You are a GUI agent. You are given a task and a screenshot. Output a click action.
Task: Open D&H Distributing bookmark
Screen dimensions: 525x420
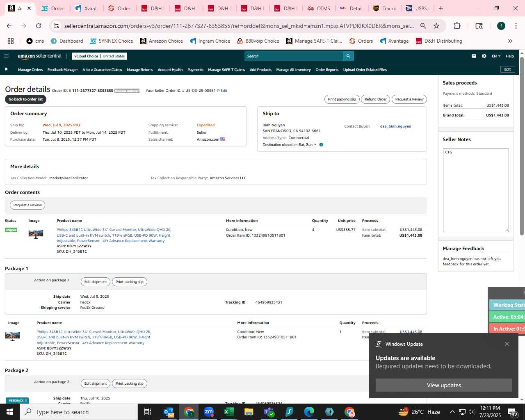tap(439, 41)
